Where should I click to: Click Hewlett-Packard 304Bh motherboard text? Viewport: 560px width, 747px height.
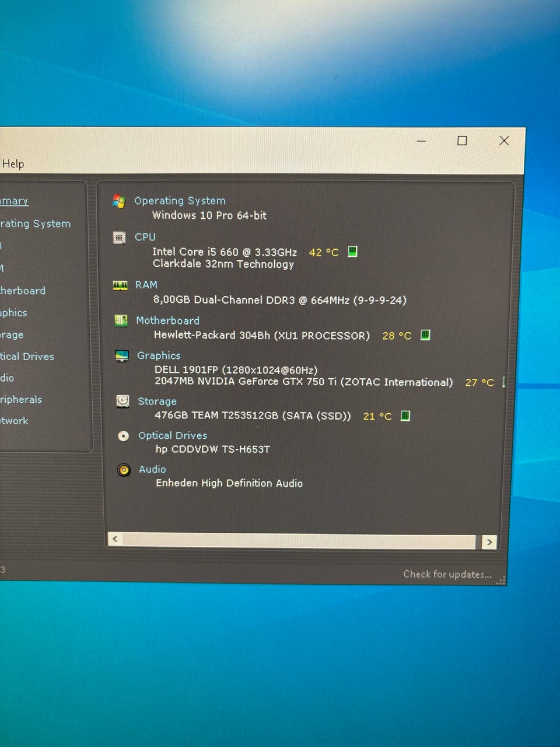click(x=262, y=336)
